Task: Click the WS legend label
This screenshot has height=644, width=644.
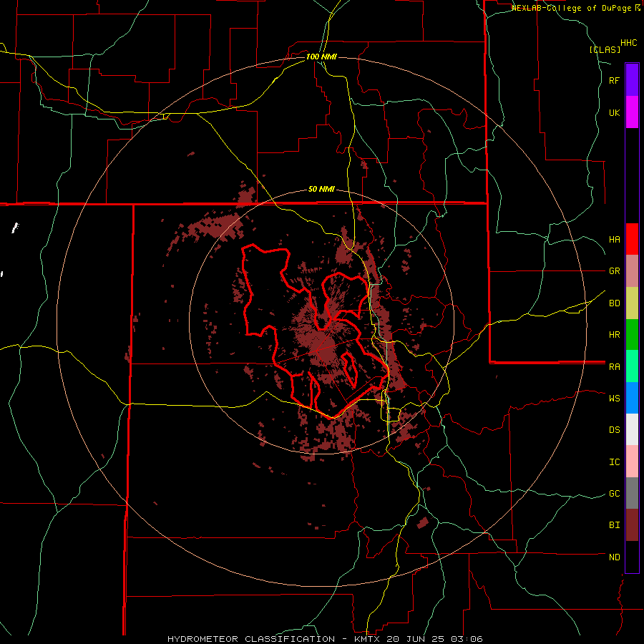Action: point(614,399)
